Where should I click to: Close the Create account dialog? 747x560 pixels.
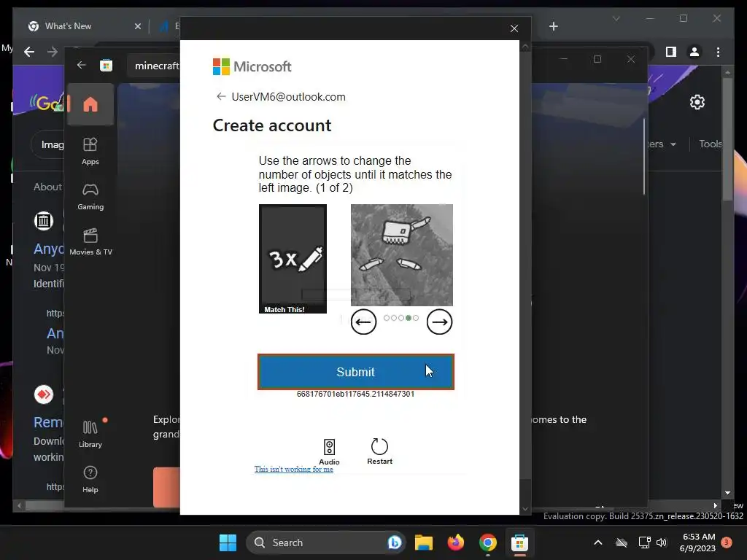(x=514, y=28)
